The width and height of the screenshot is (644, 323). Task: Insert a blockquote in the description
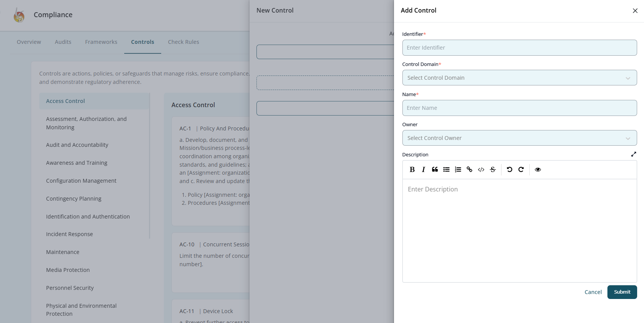tap(435, 170)
